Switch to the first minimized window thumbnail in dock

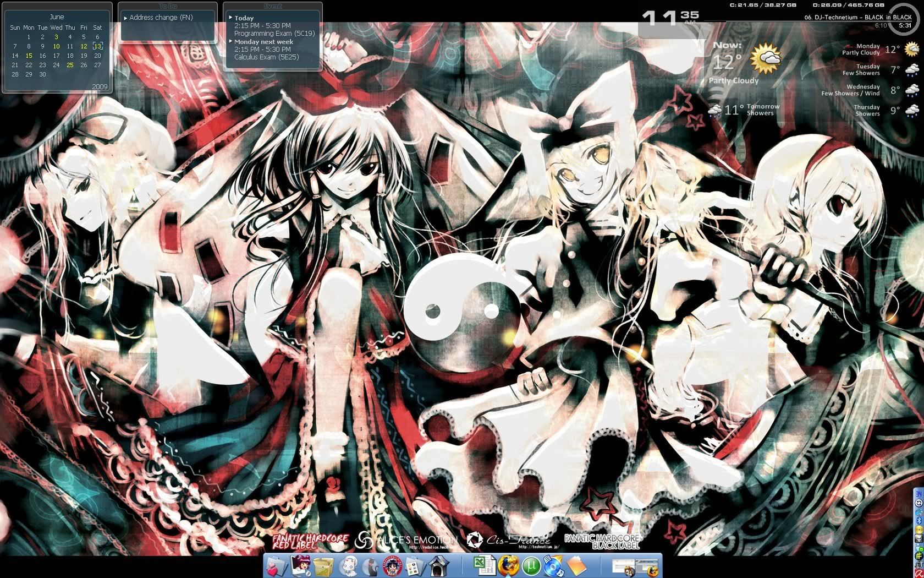623,566
